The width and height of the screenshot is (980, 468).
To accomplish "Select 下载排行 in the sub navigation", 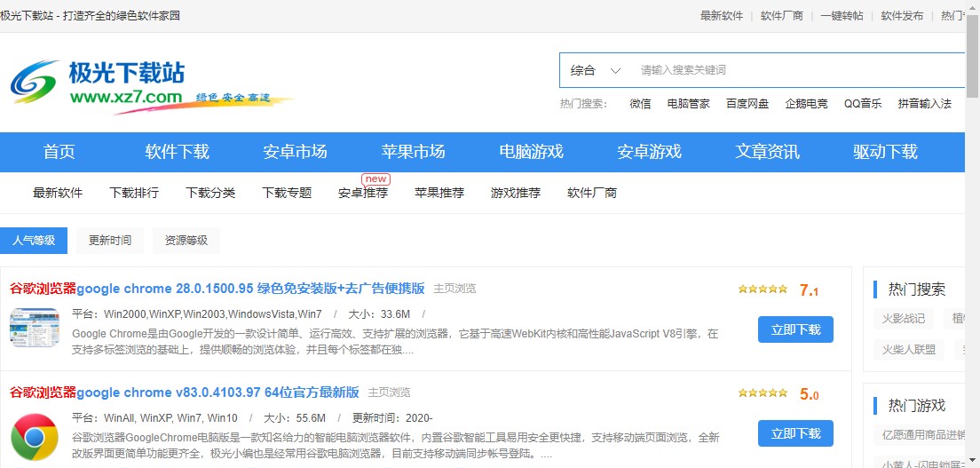I will (134, 193).
